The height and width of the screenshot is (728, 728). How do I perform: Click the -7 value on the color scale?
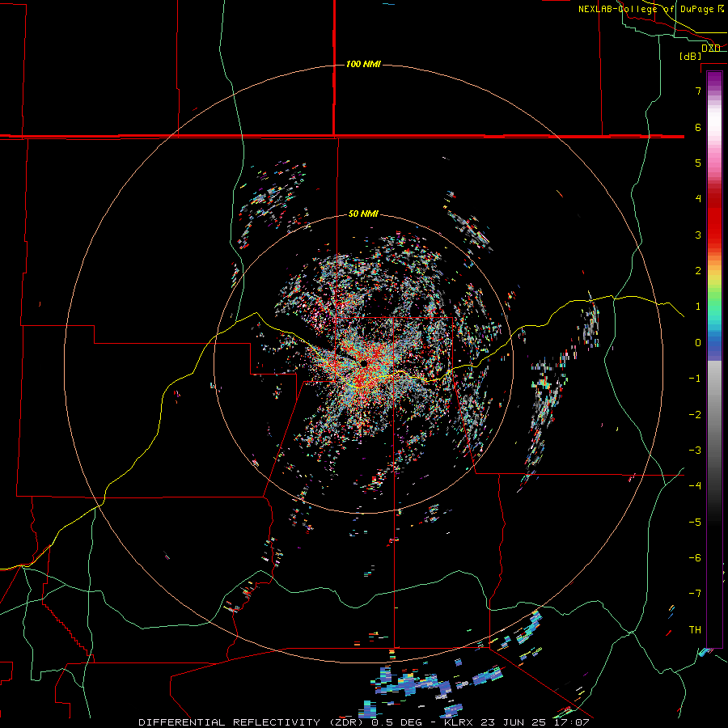point(695,594)
